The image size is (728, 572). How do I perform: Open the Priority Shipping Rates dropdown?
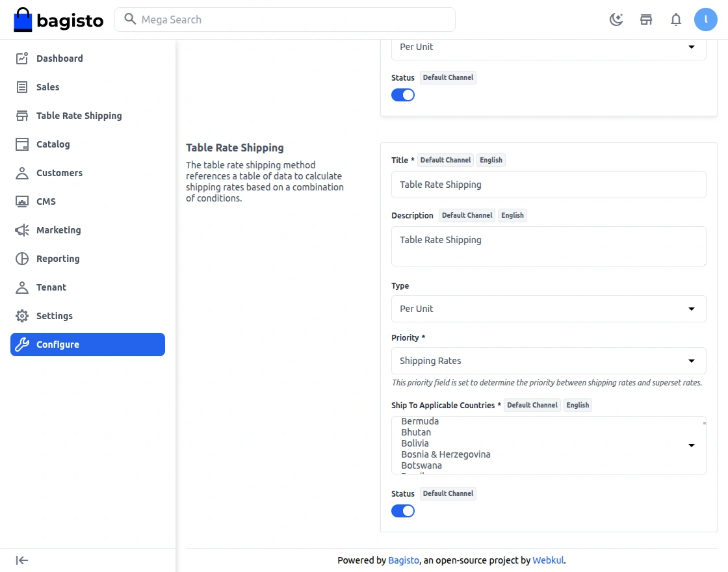coord(549,361)
